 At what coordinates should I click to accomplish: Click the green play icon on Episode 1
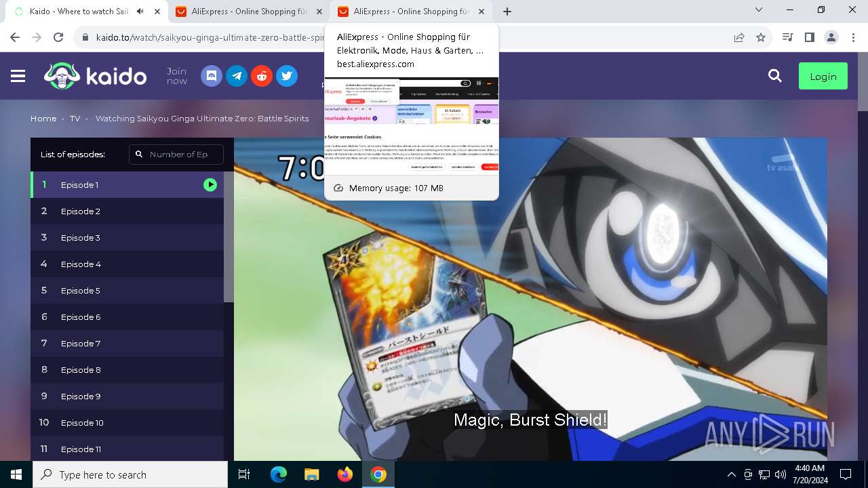point(210,184)
